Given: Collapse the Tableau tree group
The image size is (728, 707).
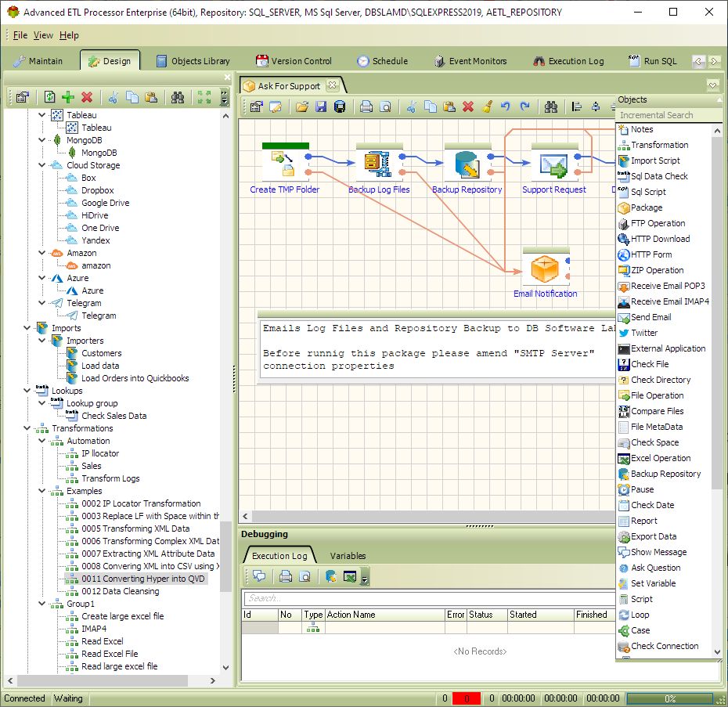Looking at the screenshot, I should coord(41,115).
